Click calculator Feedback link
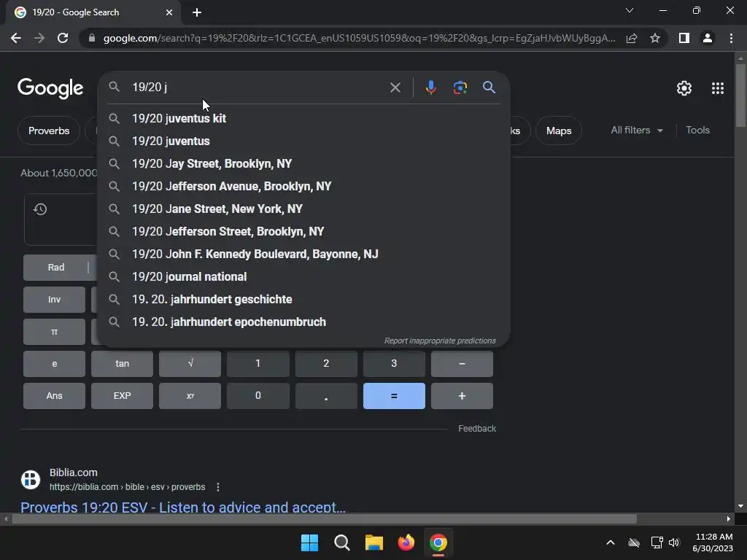Screen dimensions: 747x560 [x=477, y=429]
